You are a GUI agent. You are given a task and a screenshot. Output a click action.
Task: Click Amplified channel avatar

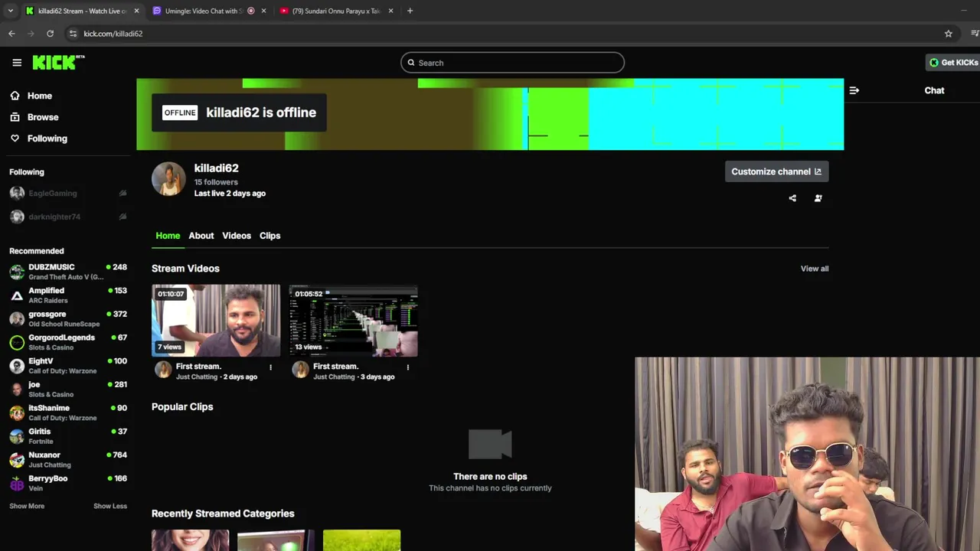click(x=17, y=295)
